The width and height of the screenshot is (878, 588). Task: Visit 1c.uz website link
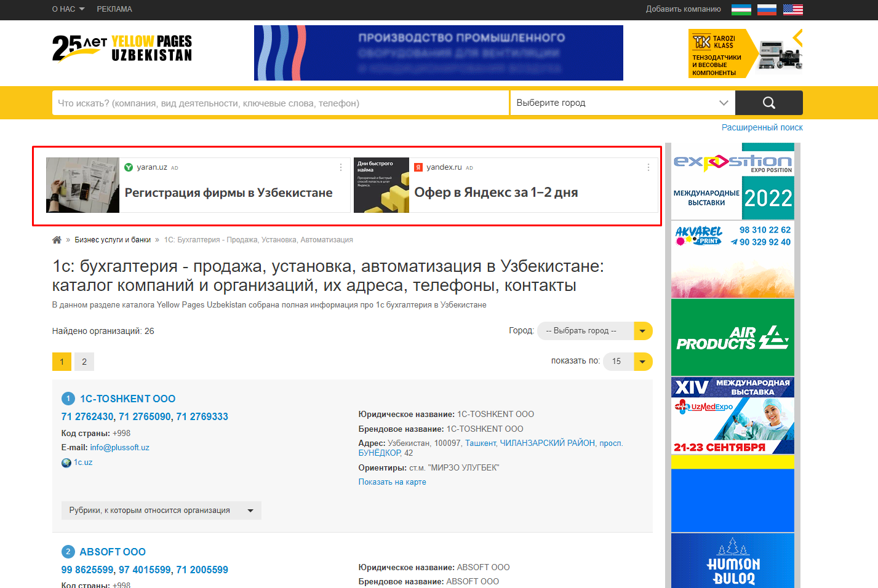click(x=83, y=463)
